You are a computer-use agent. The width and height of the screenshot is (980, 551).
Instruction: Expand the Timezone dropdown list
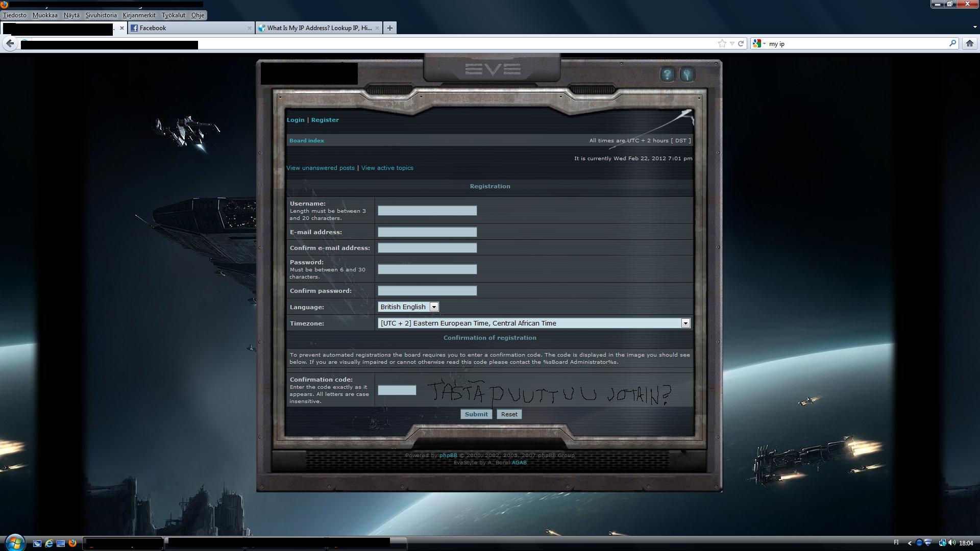pos(685,323)
